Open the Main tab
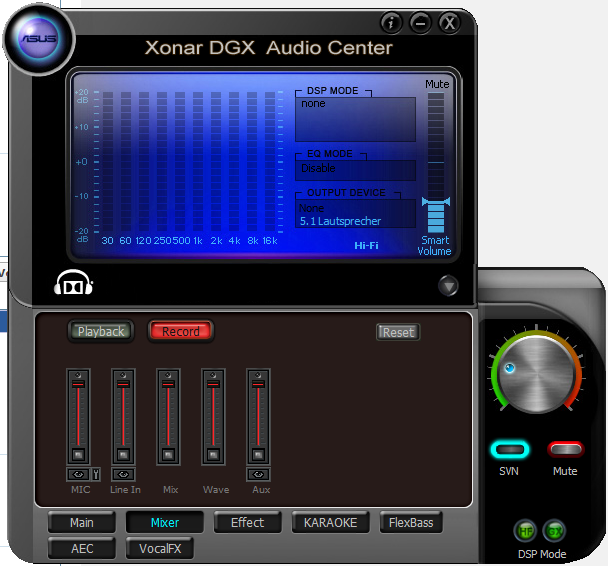The width and height of the screenshot is (608, 566). [x=82, y=523]
